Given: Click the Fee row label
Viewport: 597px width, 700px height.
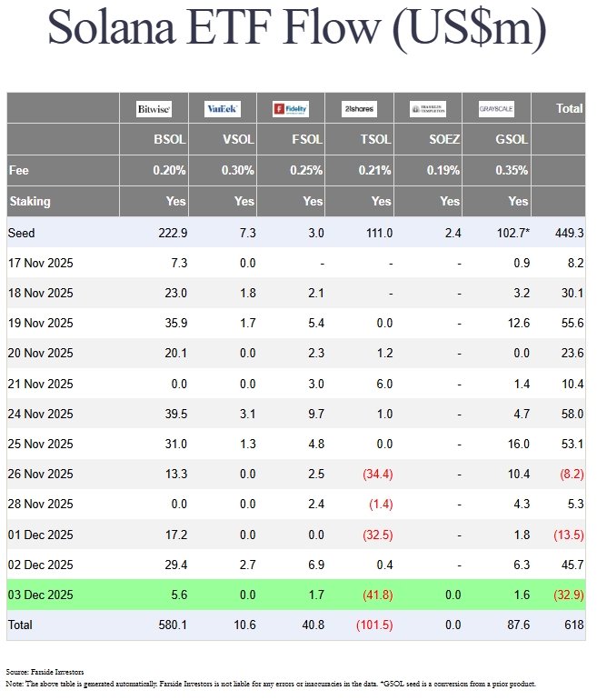Looking at the screenshot, I should 19,170.
